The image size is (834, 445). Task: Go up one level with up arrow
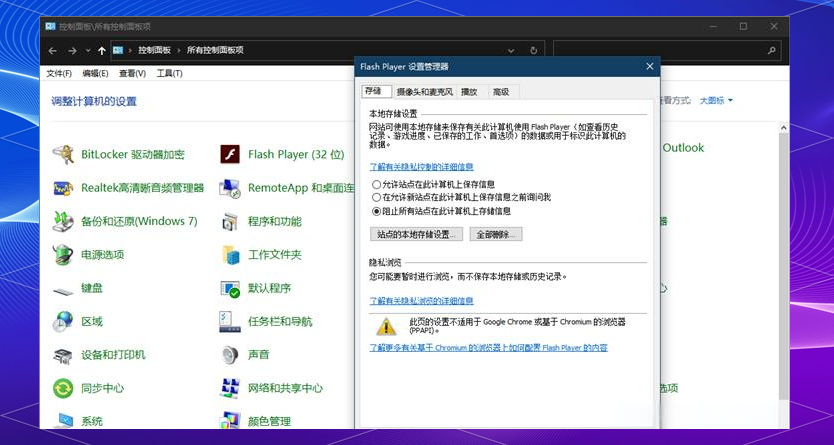(102, 51)
